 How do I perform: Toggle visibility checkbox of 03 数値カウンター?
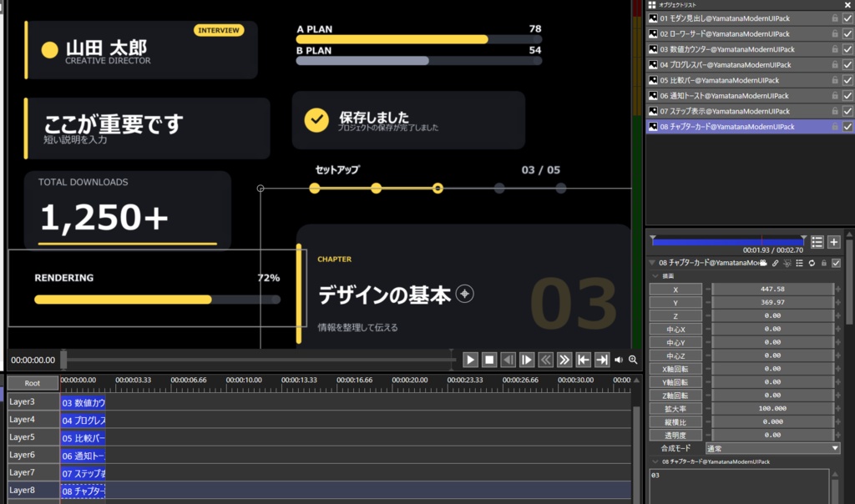tap(847, 49)
